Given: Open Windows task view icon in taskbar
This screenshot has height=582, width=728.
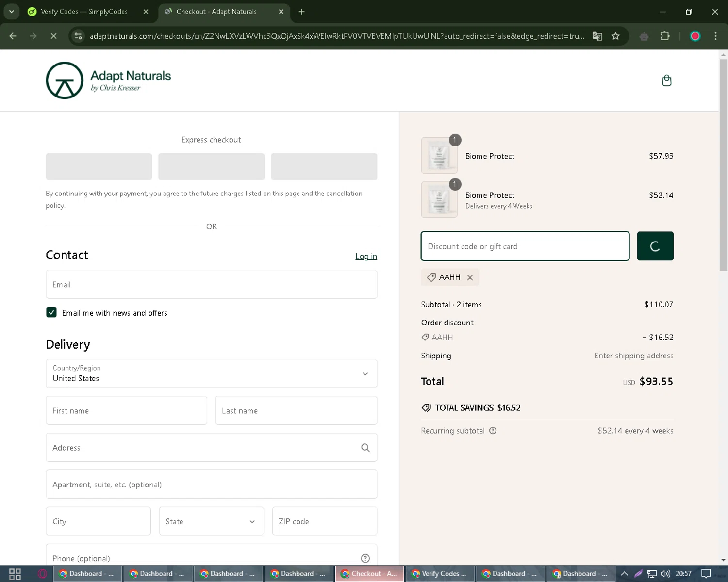Looking at the screenshot, I should click(x=15, y=574).
